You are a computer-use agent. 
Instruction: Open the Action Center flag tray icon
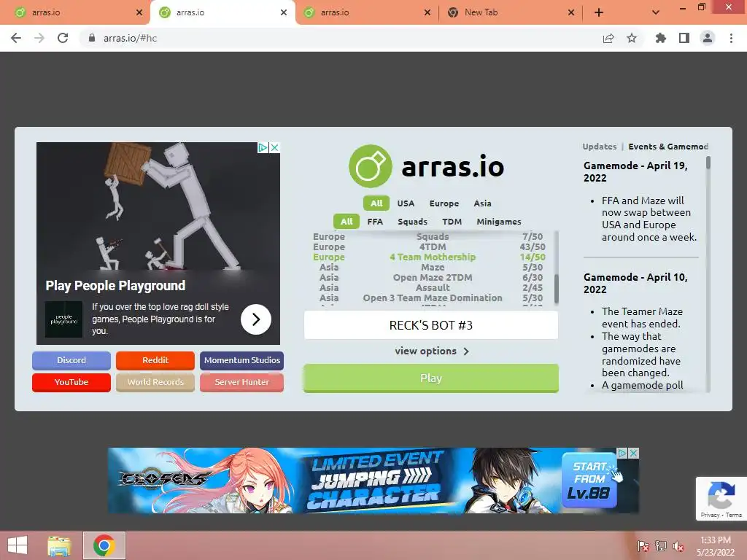tap(643, 546)
